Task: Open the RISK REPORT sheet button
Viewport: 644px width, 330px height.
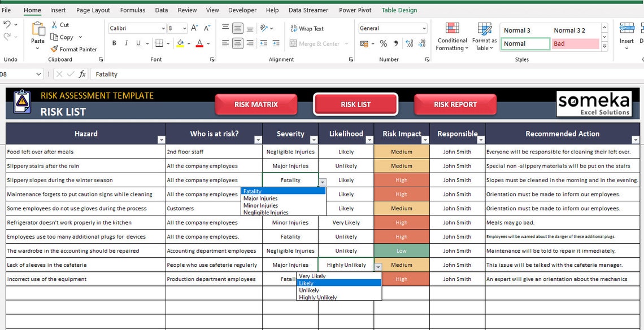Action: coord(456,104)
